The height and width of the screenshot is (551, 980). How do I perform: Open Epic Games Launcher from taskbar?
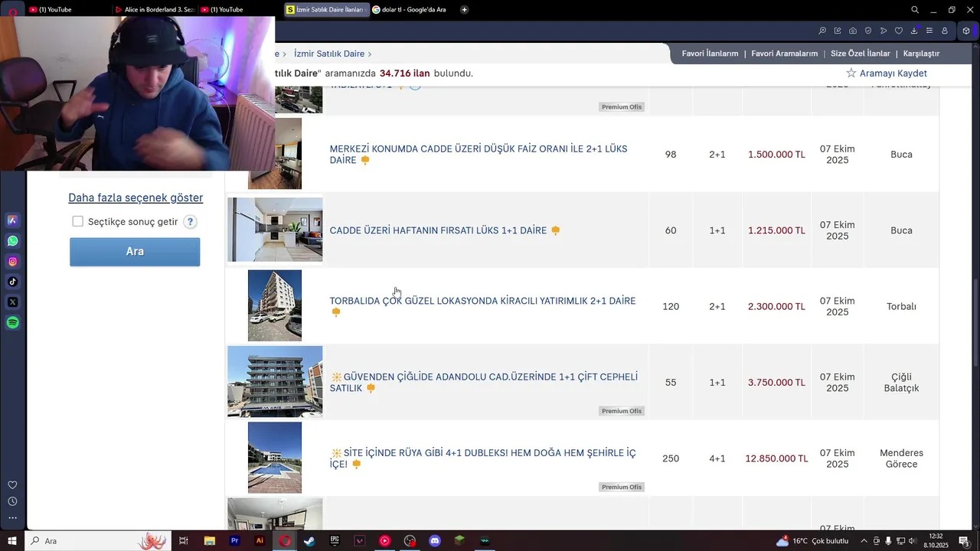pyautogui.click(x=335, y=541)
